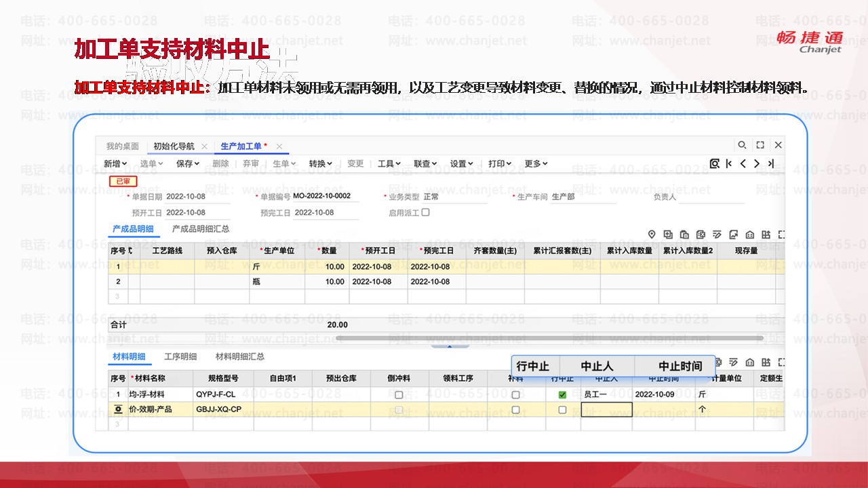Click the 弃审 toolbar button

tap(251, 163)
